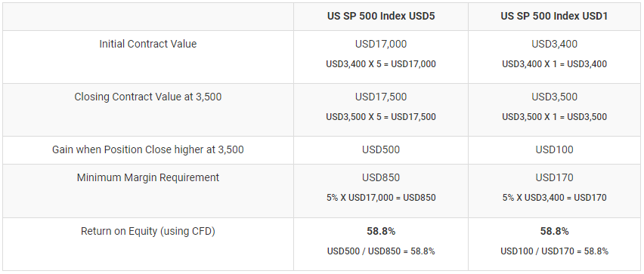
Task: Select the USD3,400 initial value under USD1
Action: 554,44
